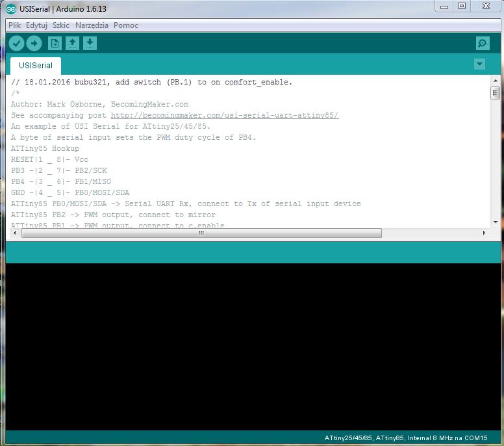
Task: Click the Arduino logo in title bar
Action: 11,9
